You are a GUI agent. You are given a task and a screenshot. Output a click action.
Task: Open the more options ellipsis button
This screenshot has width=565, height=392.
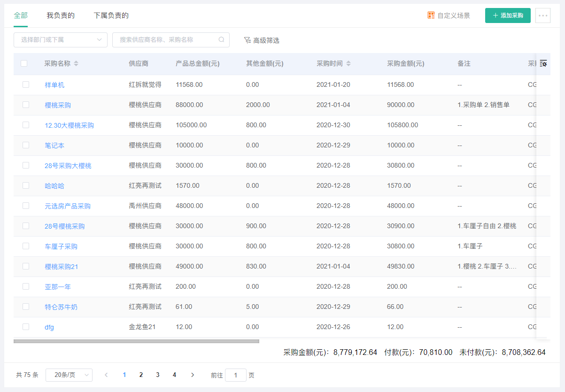[x=543, y=15]
